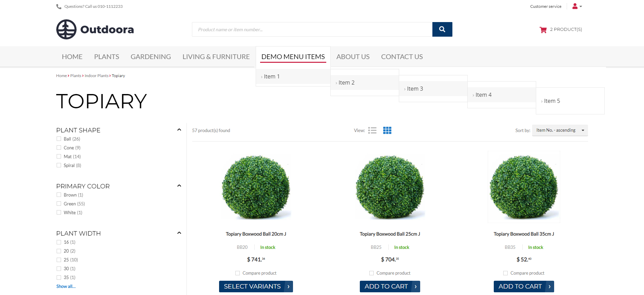
Task: Open Gardening menu item
Action: tap(151, 57)
